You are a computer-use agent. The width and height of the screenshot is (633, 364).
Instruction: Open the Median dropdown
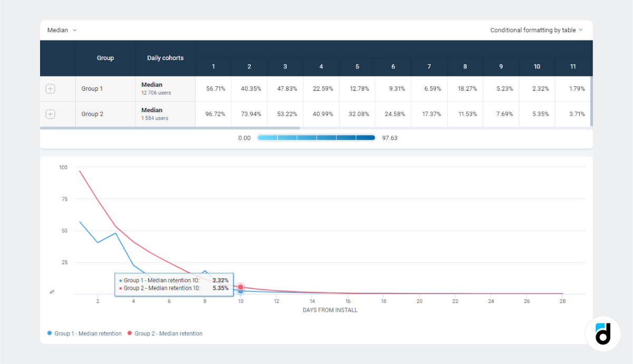tap(62, 30)
